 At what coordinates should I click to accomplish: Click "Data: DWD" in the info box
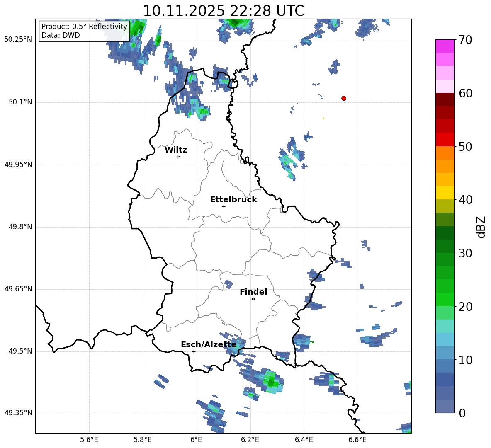(x=61, y=35)
